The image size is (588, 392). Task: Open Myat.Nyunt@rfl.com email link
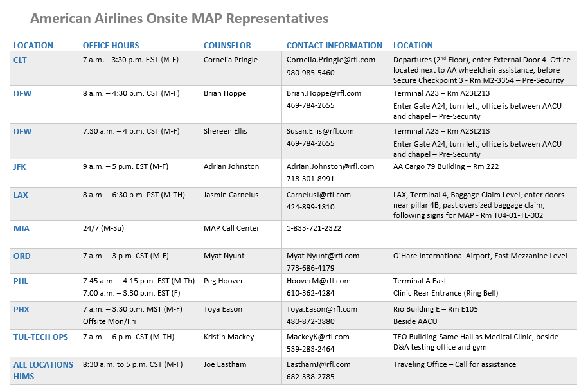click(323, 256)
